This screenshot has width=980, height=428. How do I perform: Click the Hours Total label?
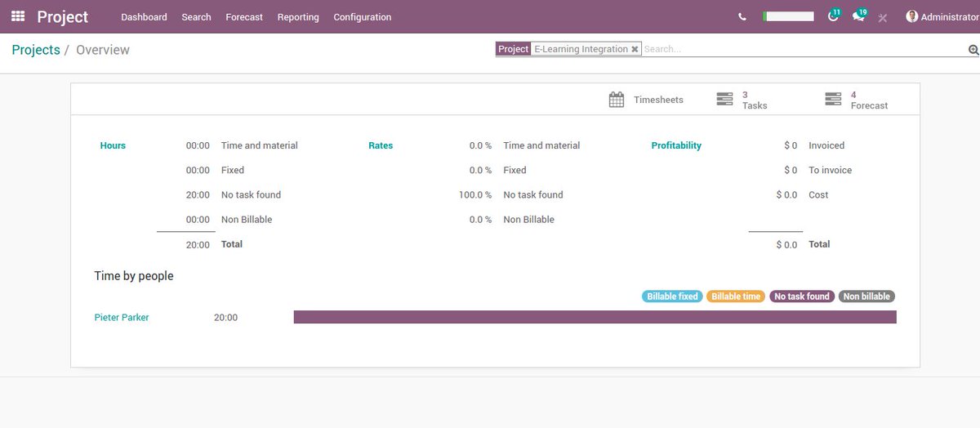(x=232, y=244)
